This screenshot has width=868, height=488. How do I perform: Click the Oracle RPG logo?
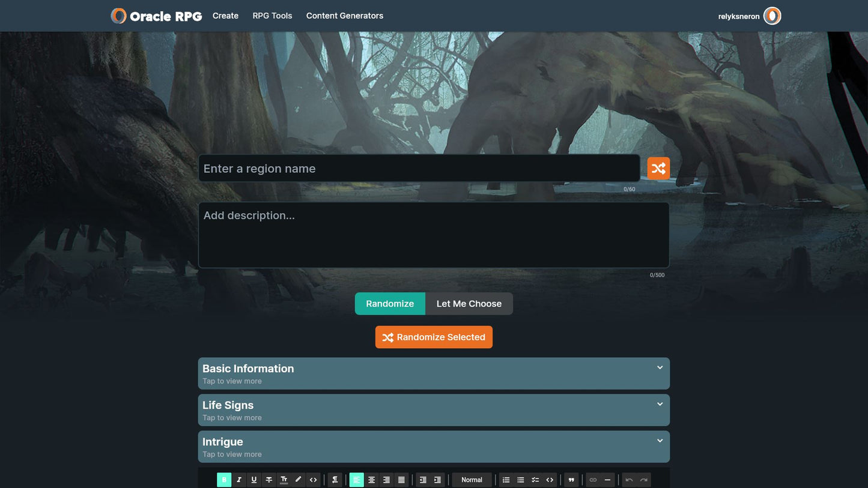point(157,16)
